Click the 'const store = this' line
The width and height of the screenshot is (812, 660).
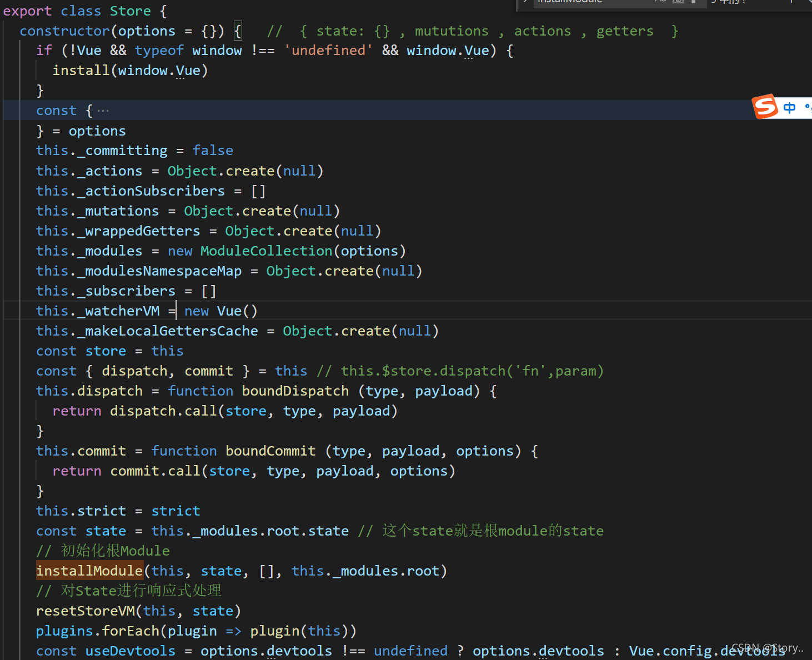[109, 351]
